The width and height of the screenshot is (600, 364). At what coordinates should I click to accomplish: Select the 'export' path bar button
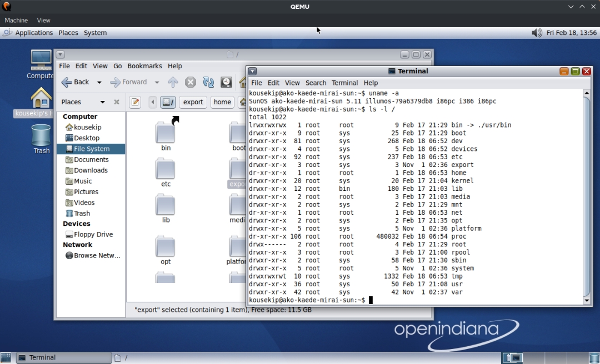click(193, 102)
